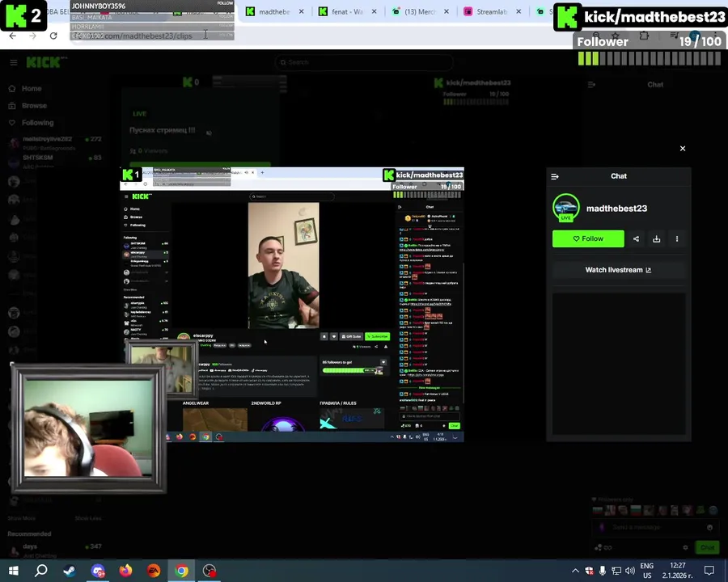Go back with the browser back arrow

tap(12, 36)
